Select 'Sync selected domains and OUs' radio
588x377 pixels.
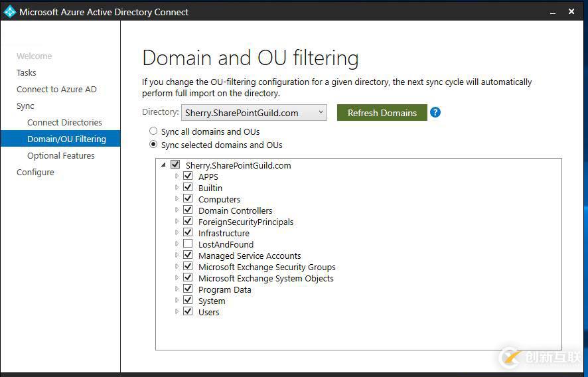(x=153, y=144)
